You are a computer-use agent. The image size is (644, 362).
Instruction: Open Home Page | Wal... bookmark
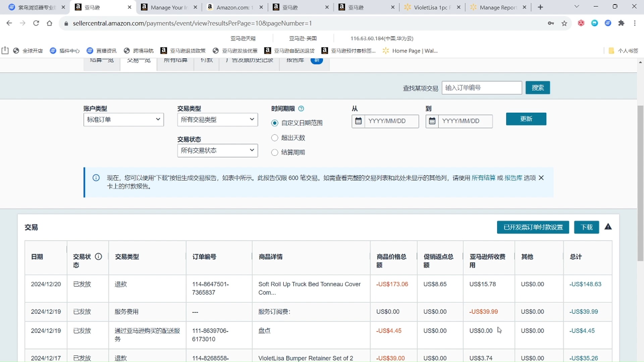[x=410, y=51]
